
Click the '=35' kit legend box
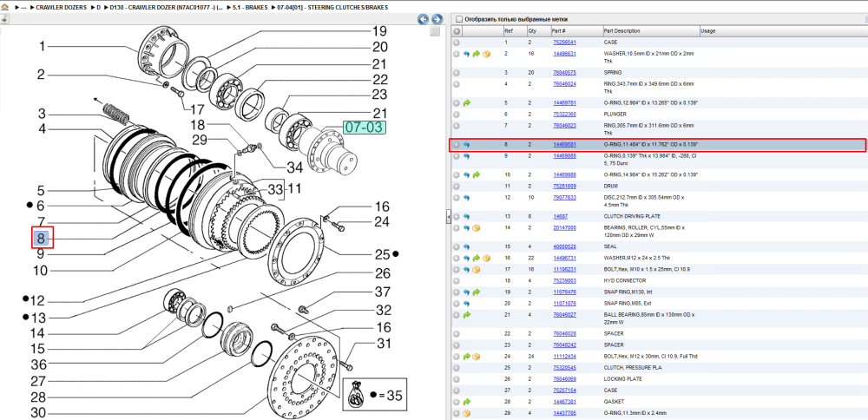374,395
